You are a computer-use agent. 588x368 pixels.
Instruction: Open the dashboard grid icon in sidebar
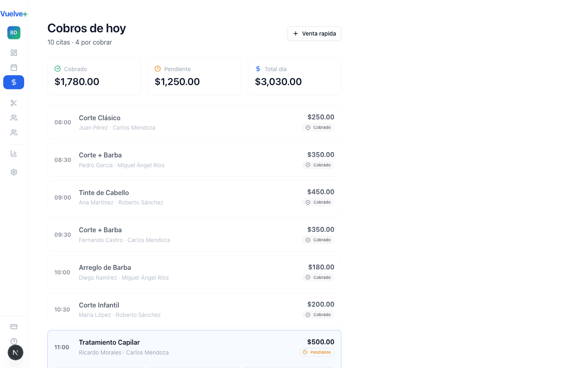point(14,53)
